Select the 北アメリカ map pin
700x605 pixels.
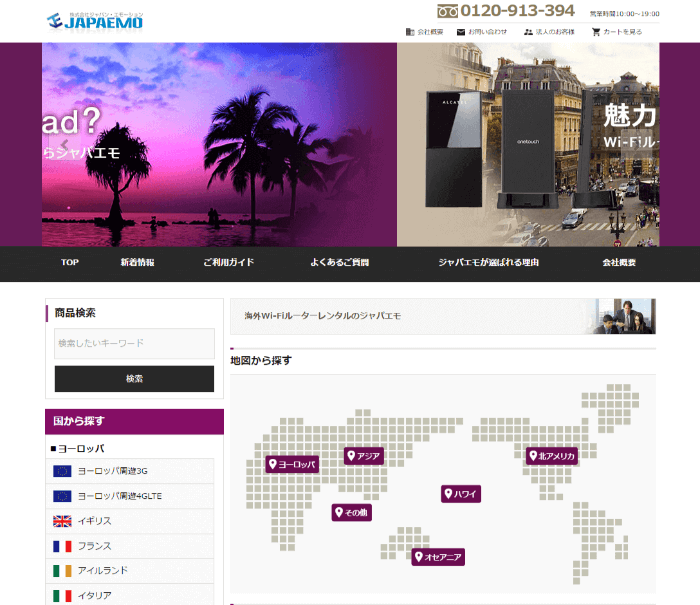click(x=552, y=456)
